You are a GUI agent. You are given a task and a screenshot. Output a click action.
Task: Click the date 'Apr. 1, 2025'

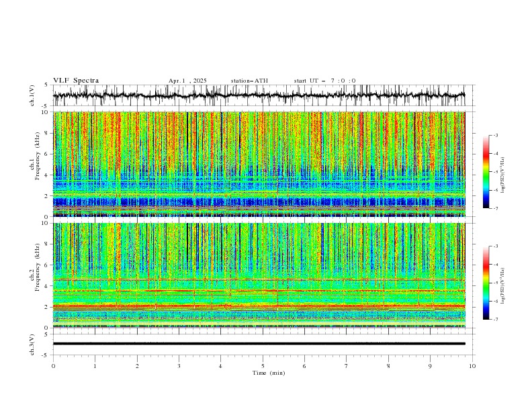click(x=187, y=81)
